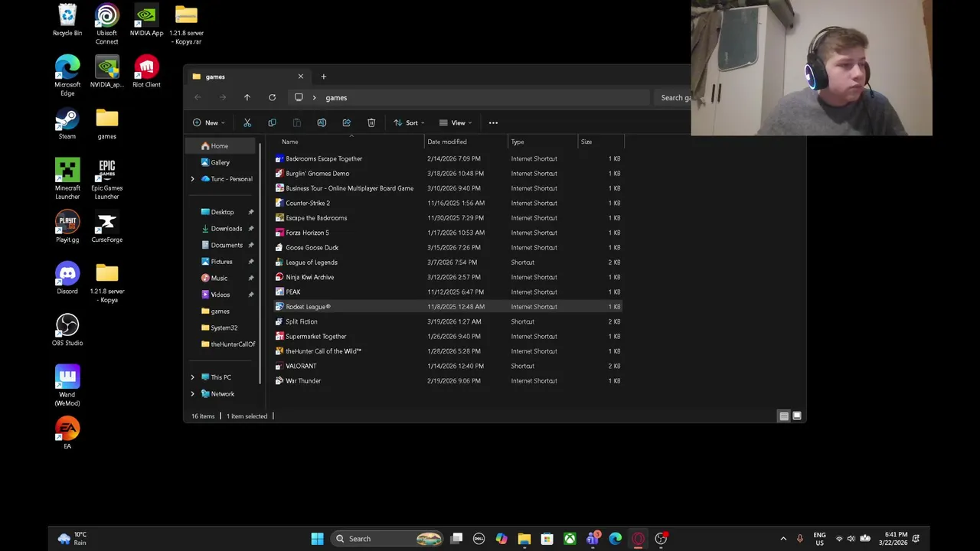Select Forza Horizon 5 shortcut
Screen dimensions: 980x551
click(x=447, y=233)
